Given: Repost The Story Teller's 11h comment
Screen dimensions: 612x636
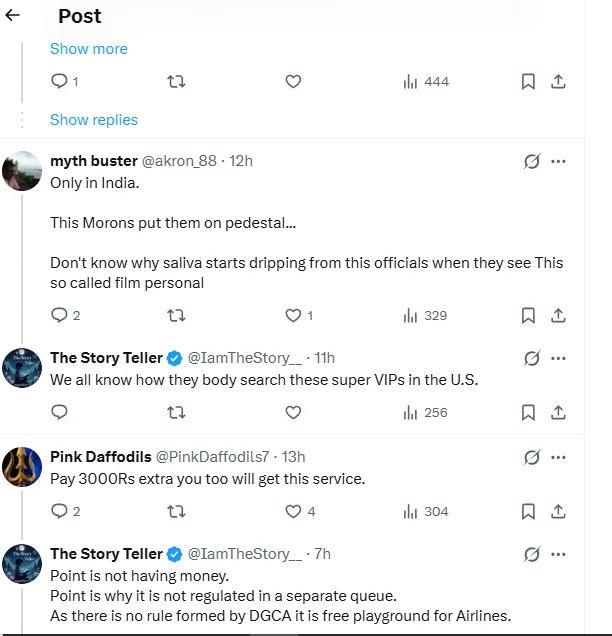Looking at the screenshot, I should pyautogui.click(x=176, y=412).
